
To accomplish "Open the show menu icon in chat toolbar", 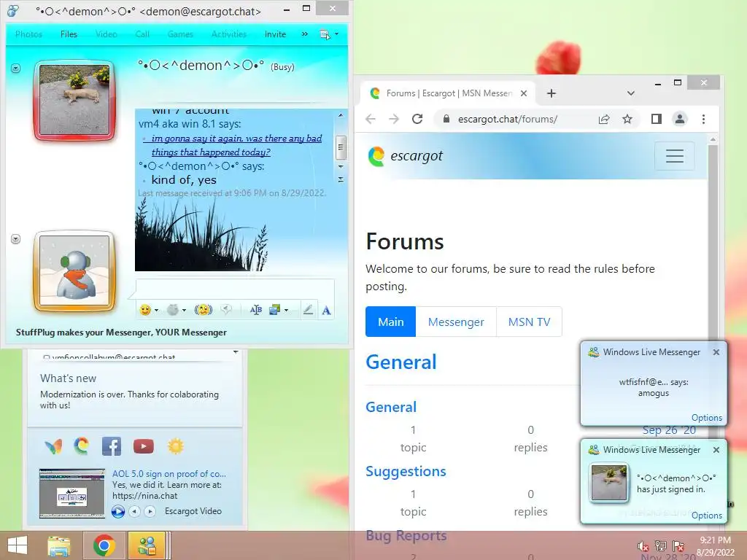I will coord(325,34).
